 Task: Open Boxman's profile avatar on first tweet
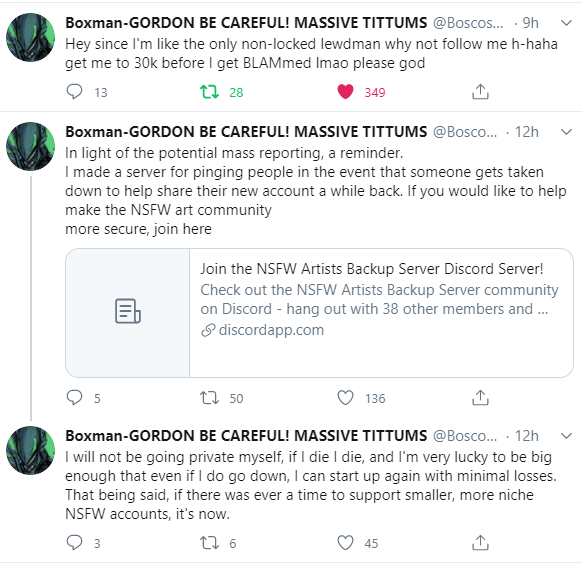30,37
